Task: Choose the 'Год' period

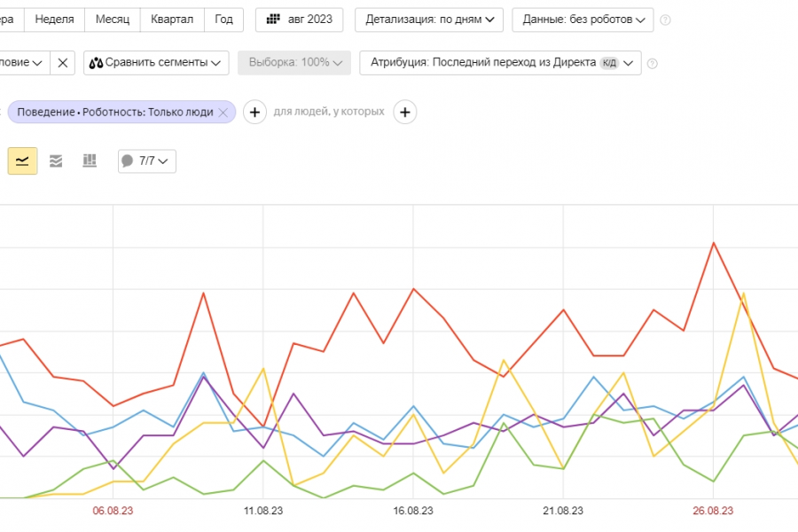Action: click(223, 20)
